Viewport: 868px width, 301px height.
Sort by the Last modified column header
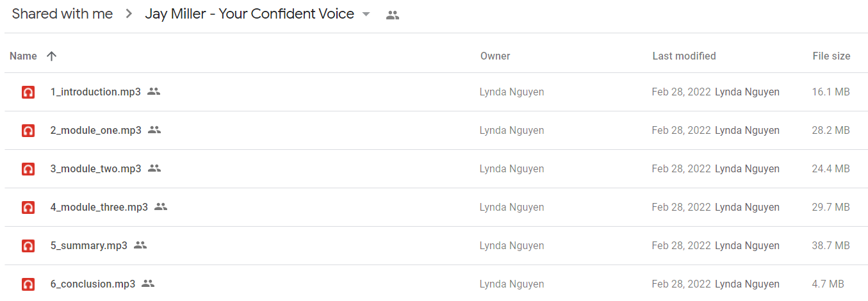click(684, 56)
